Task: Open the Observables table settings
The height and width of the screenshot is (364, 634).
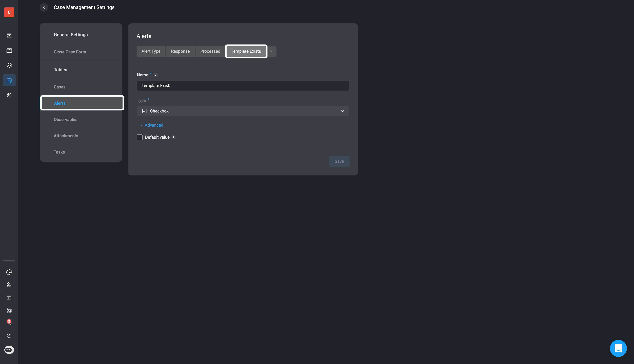Action: 65,120
